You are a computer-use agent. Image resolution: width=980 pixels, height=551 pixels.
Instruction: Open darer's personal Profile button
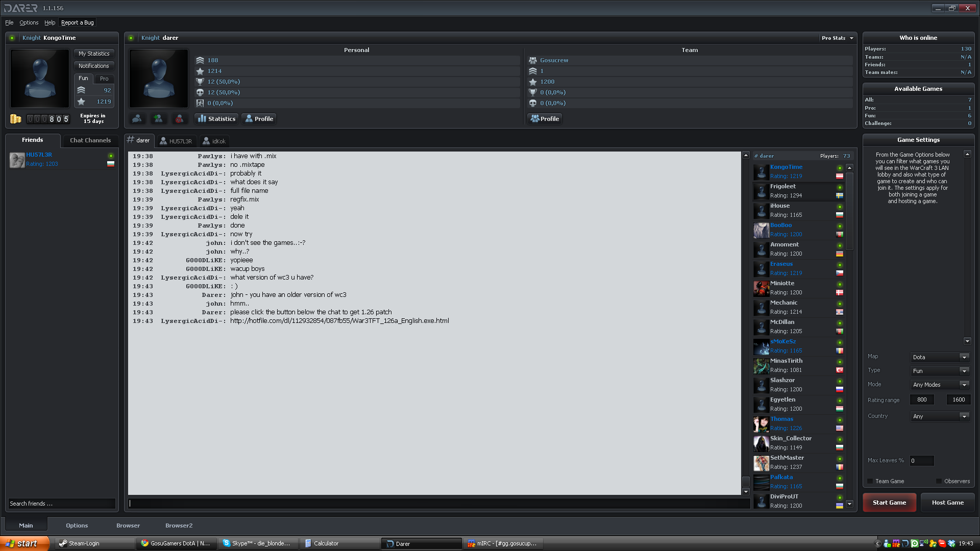(259, 119)
